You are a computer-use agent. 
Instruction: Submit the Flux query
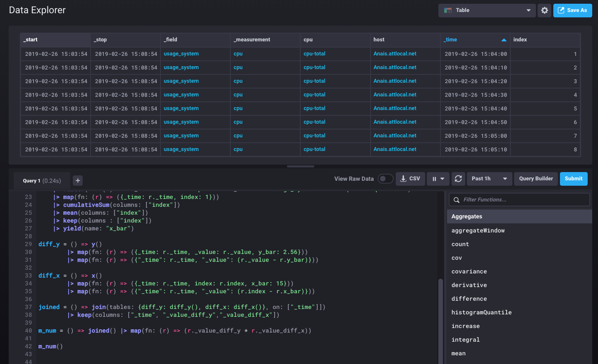pyautogui.click(x=574, y=179)
